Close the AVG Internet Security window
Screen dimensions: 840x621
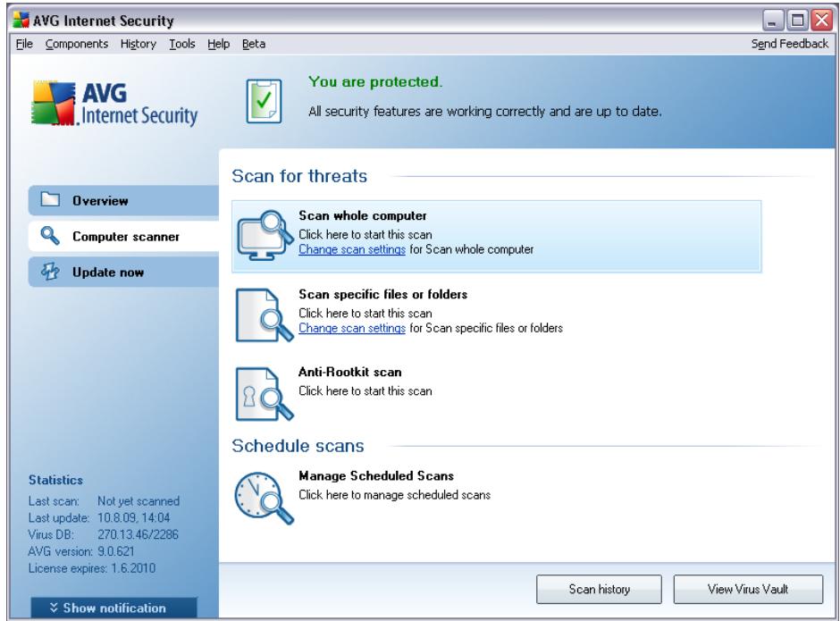(x=822, y=21)
